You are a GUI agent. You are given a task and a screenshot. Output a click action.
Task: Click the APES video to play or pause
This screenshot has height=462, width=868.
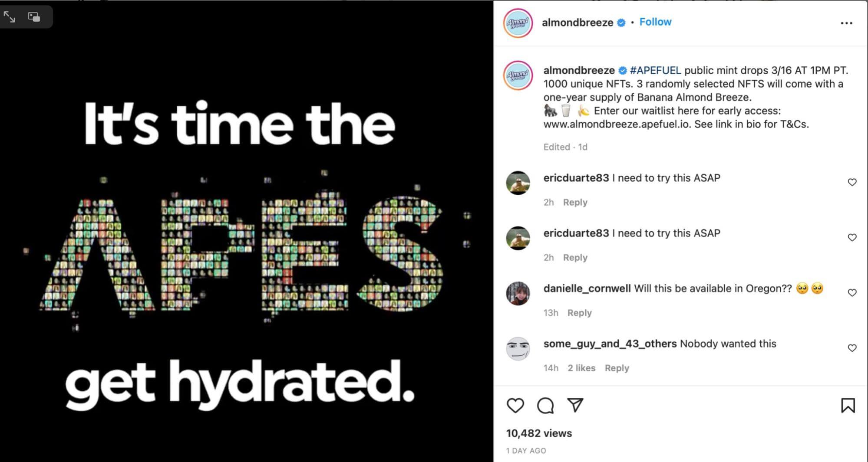(246, 252)
